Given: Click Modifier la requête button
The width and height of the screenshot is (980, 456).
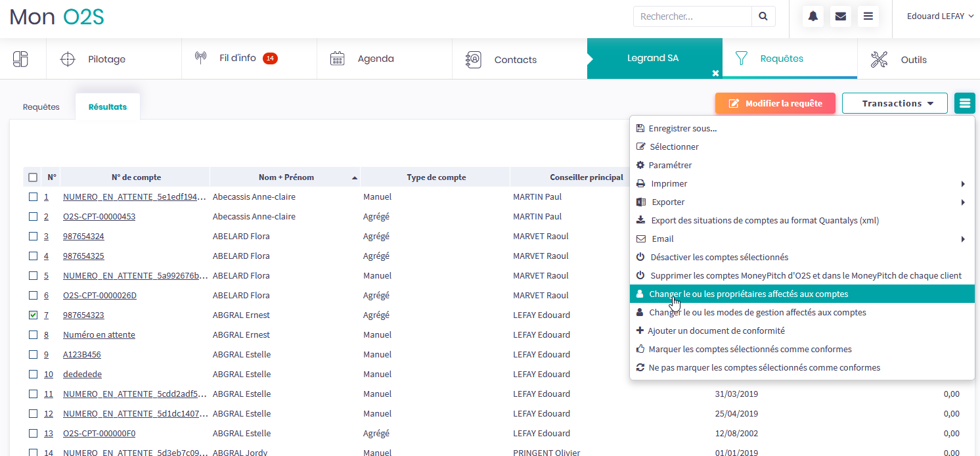Looking at the screenshot, I should point(775,103).
